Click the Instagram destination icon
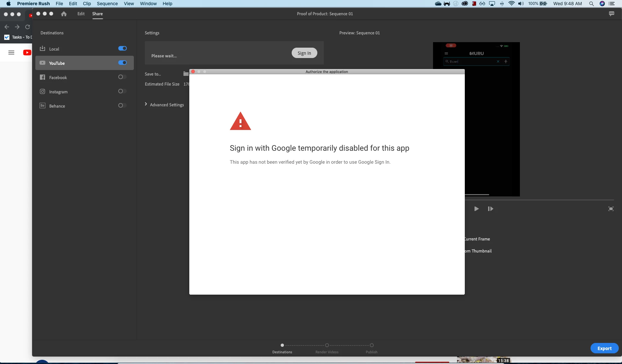The width and height of the screenshot is (622, 364). (x=42, y=91)
